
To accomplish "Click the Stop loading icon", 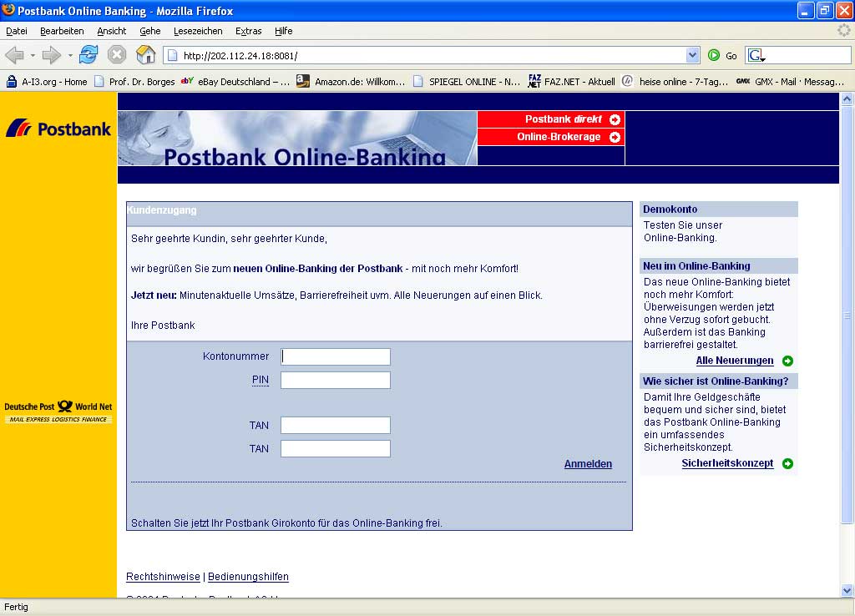I will pyautogui.click(x=117, y=54).
